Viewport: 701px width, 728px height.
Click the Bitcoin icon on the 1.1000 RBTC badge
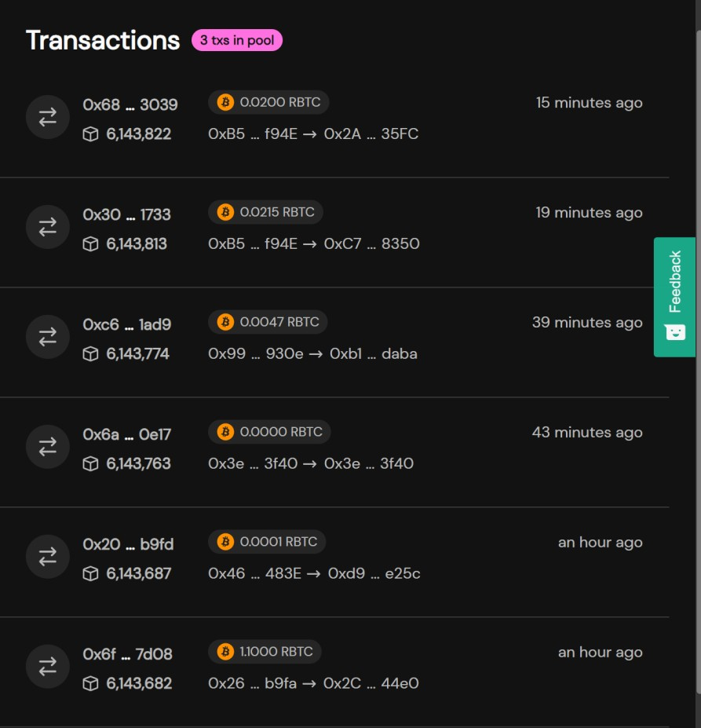point(228,651)
